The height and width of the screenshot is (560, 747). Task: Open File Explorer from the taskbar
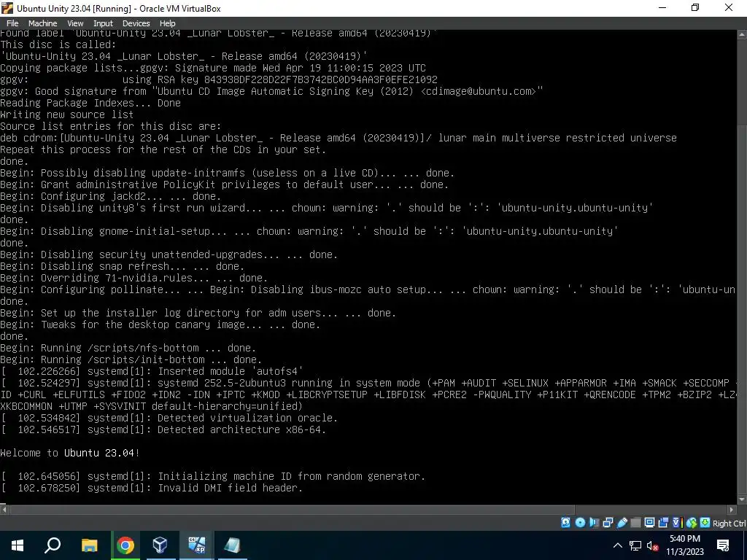coord(89,545)
